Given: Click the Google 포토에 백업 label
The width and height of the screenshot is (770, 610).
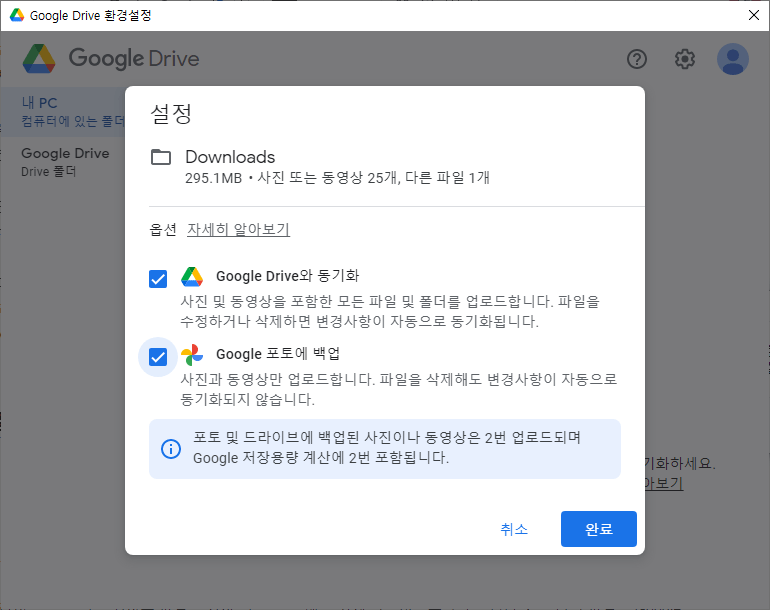Looking at the screenshot, I should [x=278, y=354].
